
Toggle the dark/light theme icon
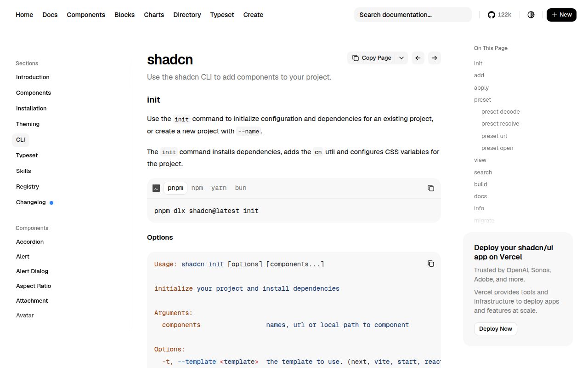531,15
